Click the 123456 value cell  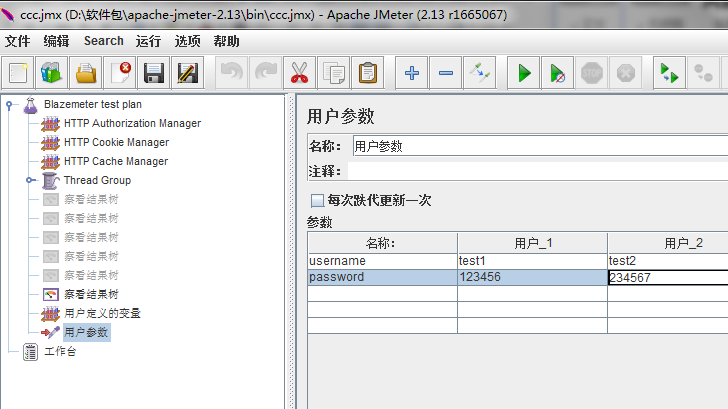coord(533,277)
